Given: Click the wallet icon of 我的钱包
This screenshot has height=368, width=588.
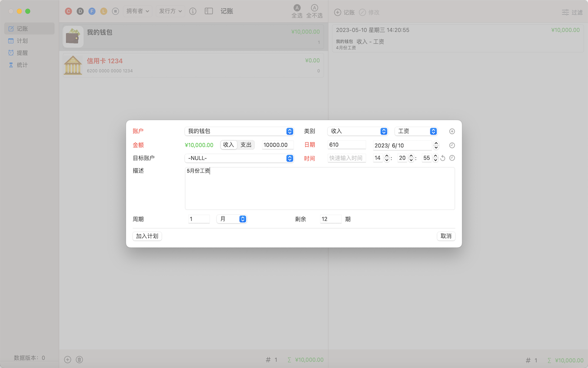Looking at the screenshot, I should click(x=73, y=37).
